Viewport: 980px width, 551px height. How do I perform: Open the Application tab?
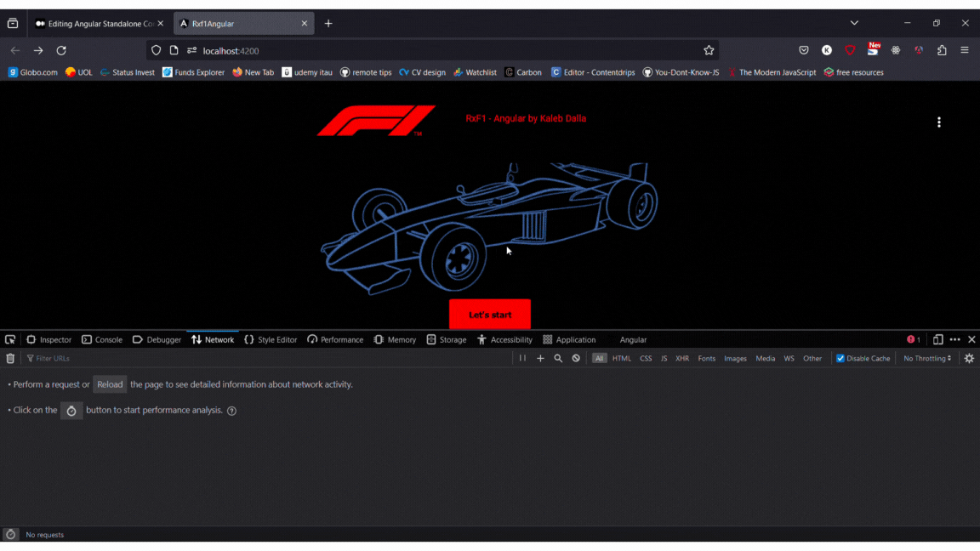tap(569, 340)
